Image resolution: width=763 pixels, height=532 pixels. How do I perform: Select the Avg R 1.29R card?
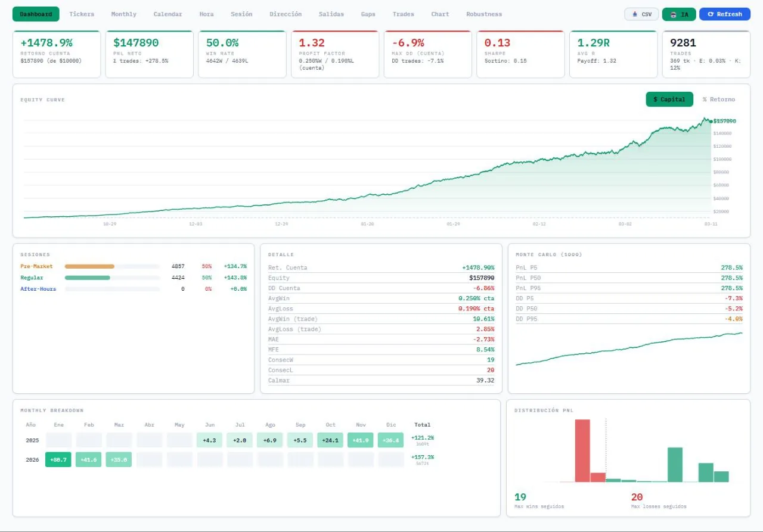614,54
